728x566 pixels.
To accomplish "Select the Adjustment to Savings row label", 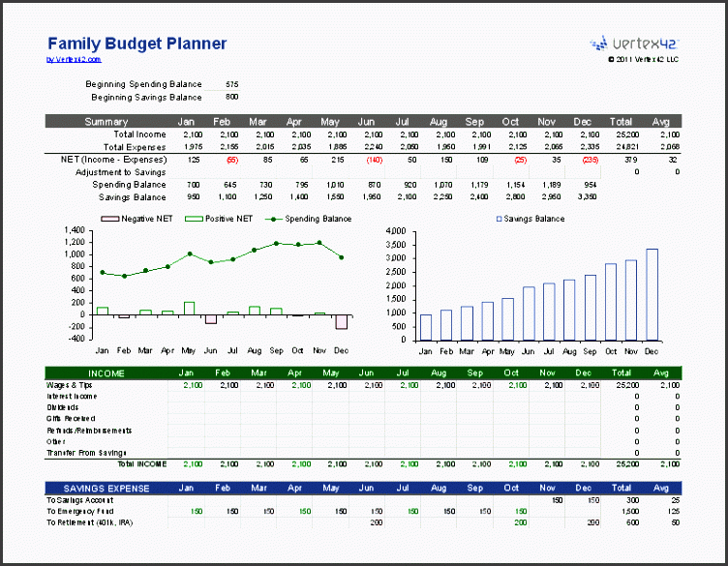I will pyautogui.click(x=120, y=171).
